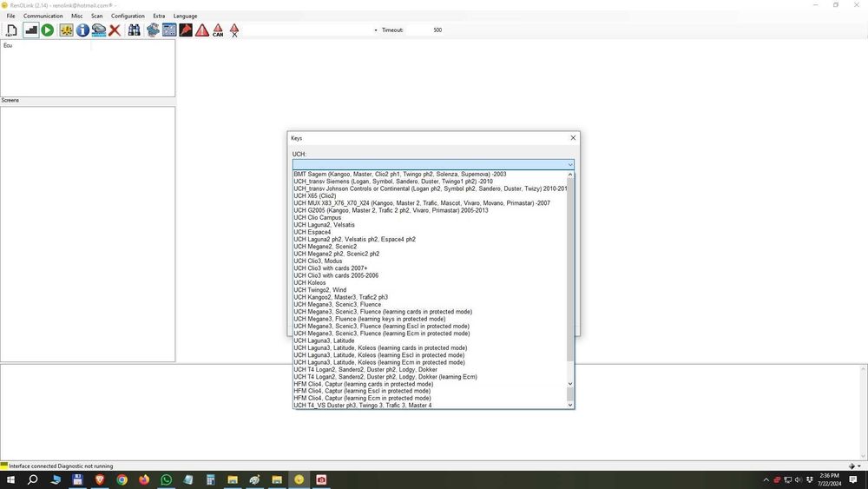Choose UCH MUX X83_X76_X70_X24 entry
Image resolution: width=868 pixels, height=489 pixels.
(x=422, y=202)
